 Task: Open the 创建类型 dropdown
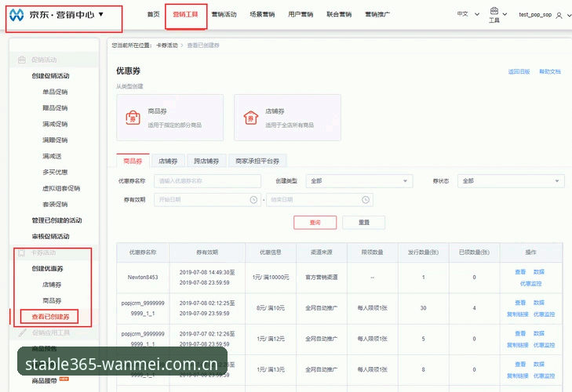point(359,181)
